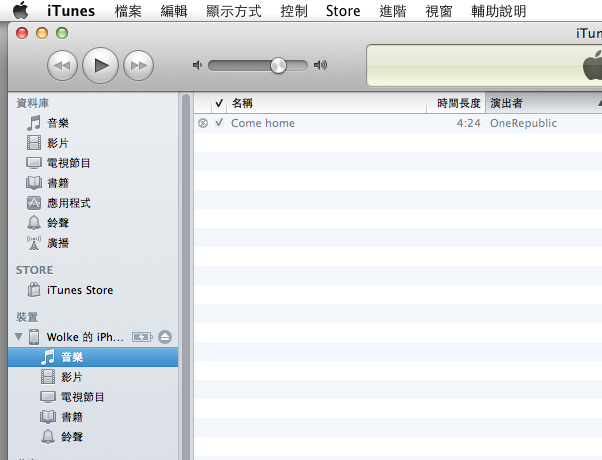Sort by the checkmark column header

[219, 103]
